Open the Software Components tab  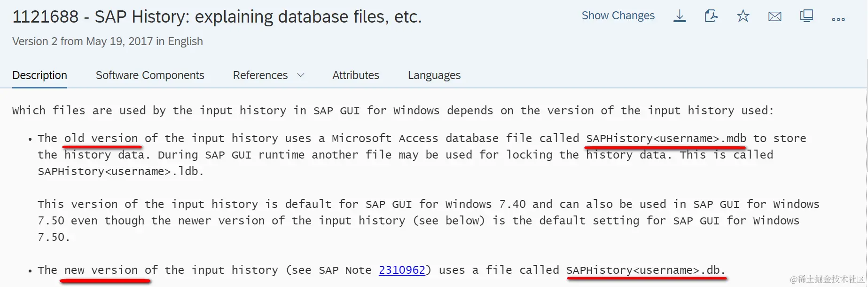(x=150, y=75)
